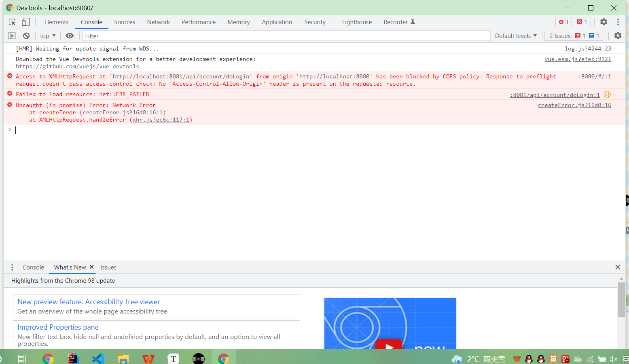This screenshot has width=629, height=364.
Task: Toggle the device emulation toolbar
Action: tap(25, 22)
